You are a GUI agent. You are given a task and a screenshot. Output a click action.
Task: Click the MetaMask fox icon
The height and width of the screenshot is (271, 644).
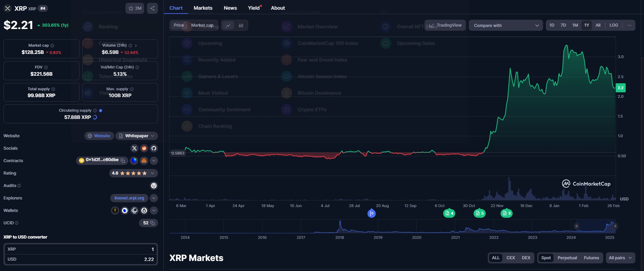coord(144,161)
